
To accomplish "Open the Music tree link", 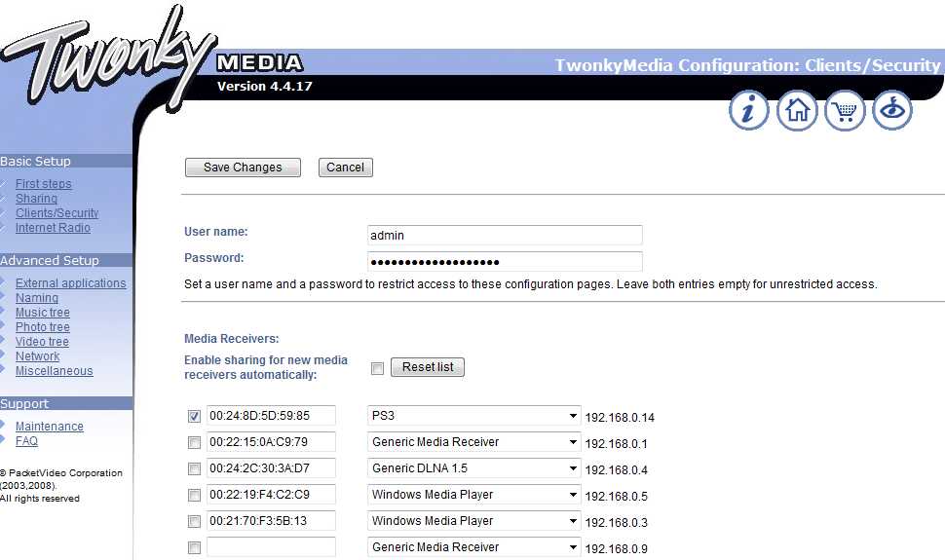I will point(42,313).
